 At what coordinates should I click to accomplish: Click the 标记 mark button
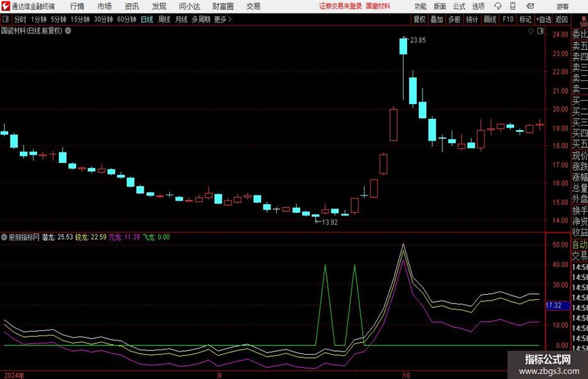pyautogui.click(x=525, y=19)
